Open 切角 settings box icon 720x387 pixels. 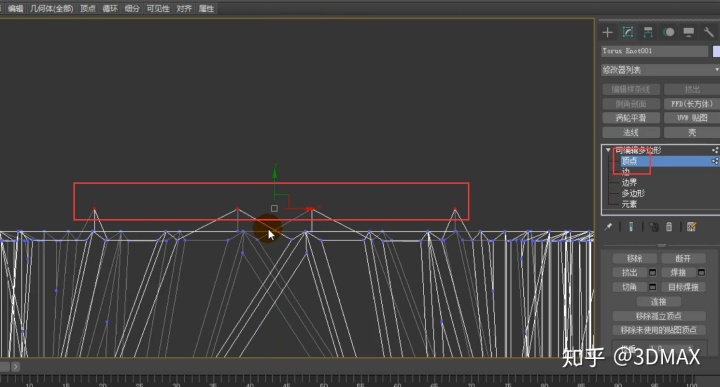(x=652, y=287)
